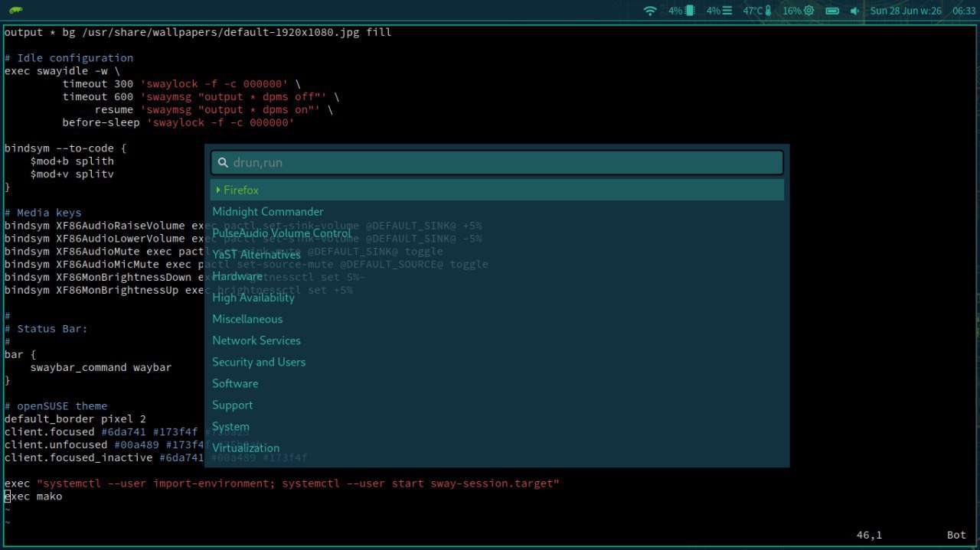Click the vim cursor position '46,1'

tap(869, 535)
